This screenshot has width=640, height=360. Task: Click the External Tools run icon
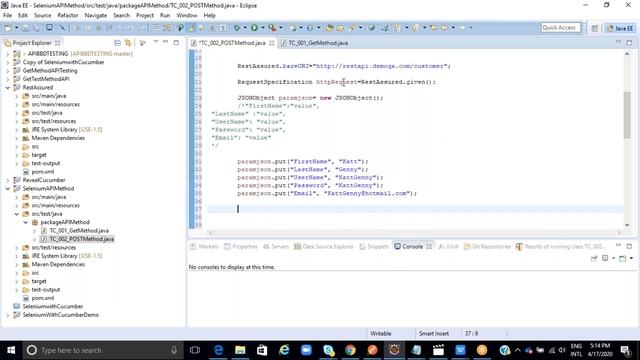pyautogui.click(x=272, y=28)
